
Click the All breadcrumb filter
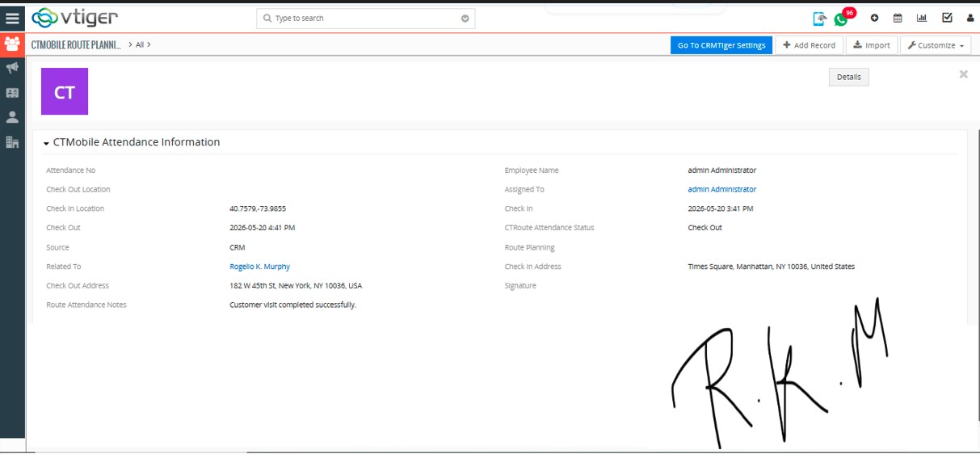(139, 45)
